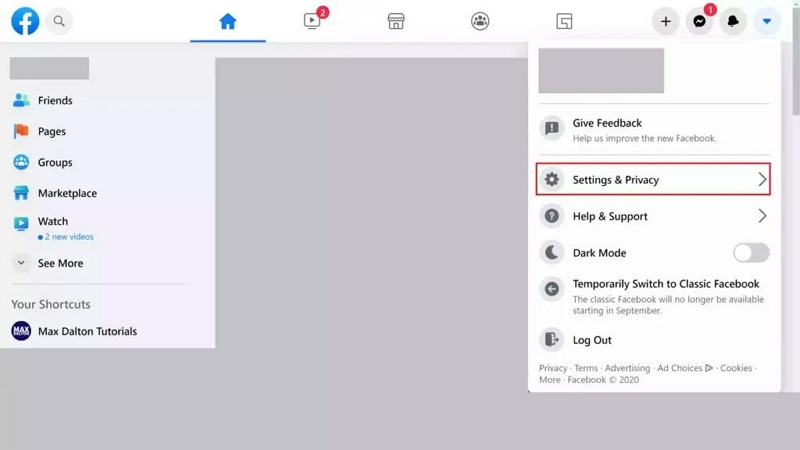Click the Facebook logo icon
The width and height of the screenshot is (800, 450).
25,21
